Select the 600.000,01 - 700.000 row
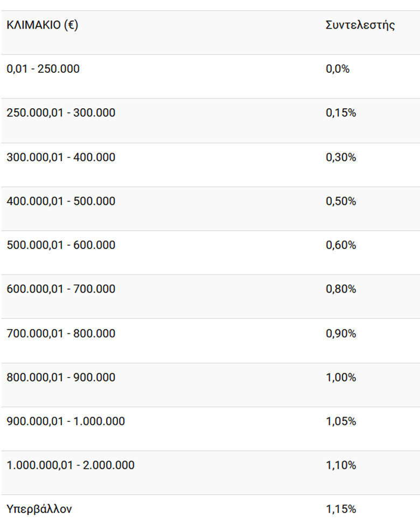Screen dimensions: 420x528 pyautogui.click(x=211, y=297)
